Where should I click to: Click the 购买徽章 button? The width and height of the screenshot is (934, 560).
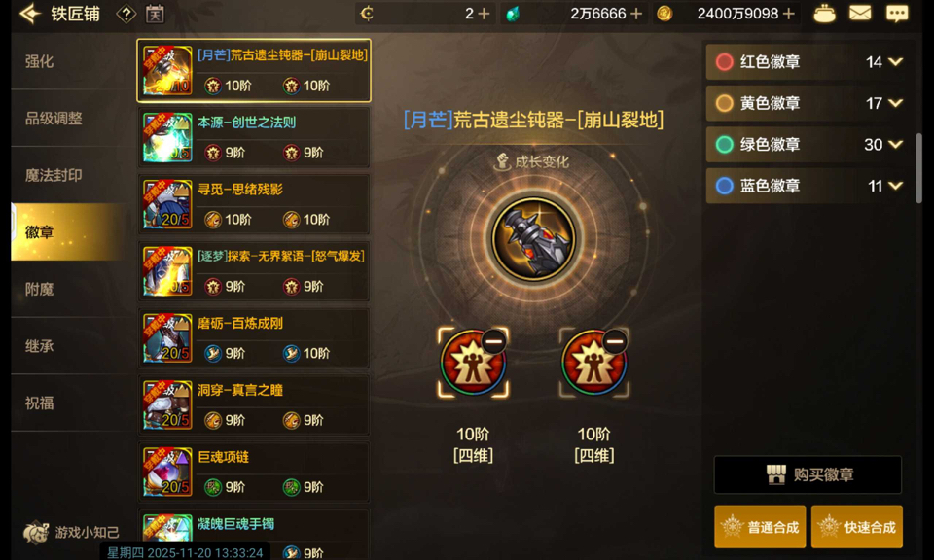[808, 474]
